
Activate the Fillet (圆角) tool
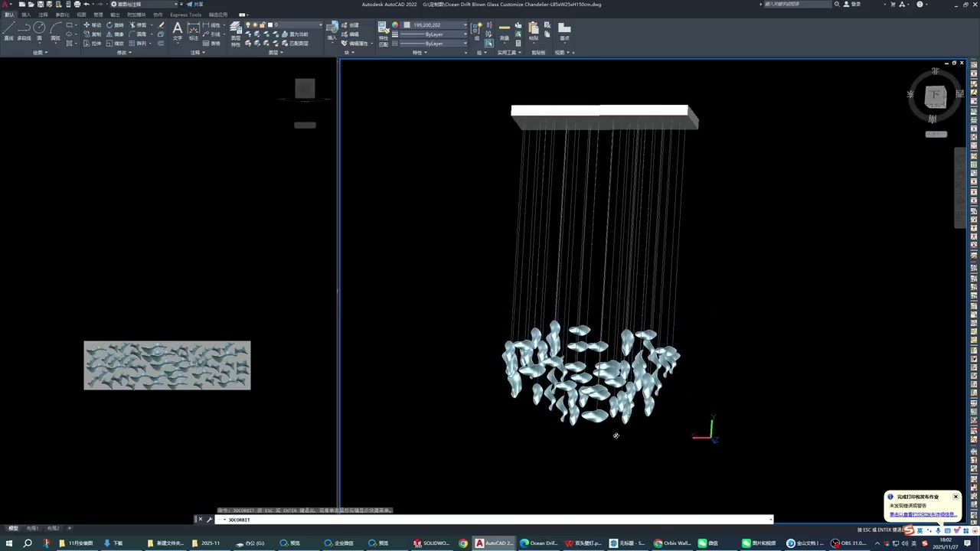[139, 34]
